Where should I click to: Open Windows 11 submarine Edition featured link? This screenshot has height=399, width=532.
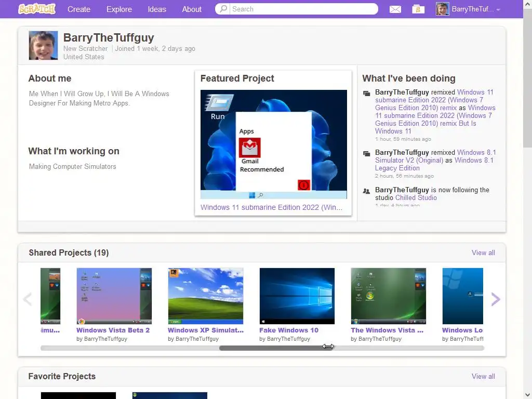[x=271, y=207]
